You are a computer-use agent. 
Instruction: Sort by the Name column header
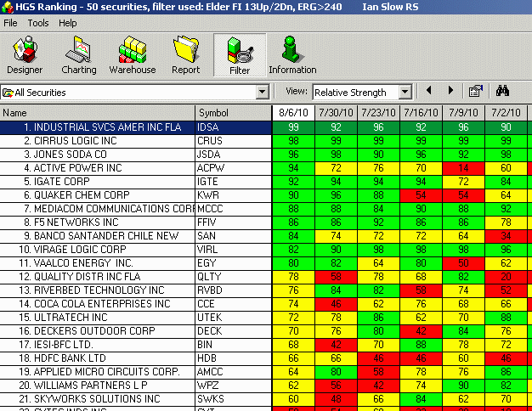[98, 113]
